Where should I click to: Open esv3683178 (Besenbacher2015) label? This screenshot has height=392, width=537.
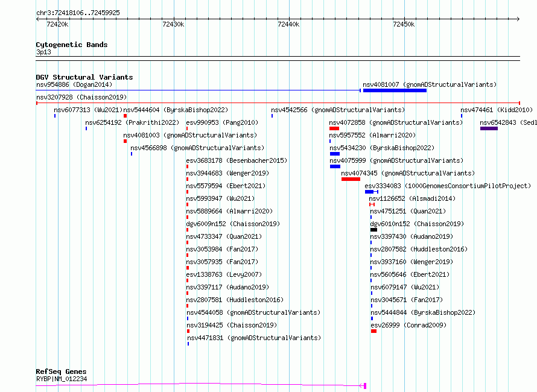click(237, 160)
